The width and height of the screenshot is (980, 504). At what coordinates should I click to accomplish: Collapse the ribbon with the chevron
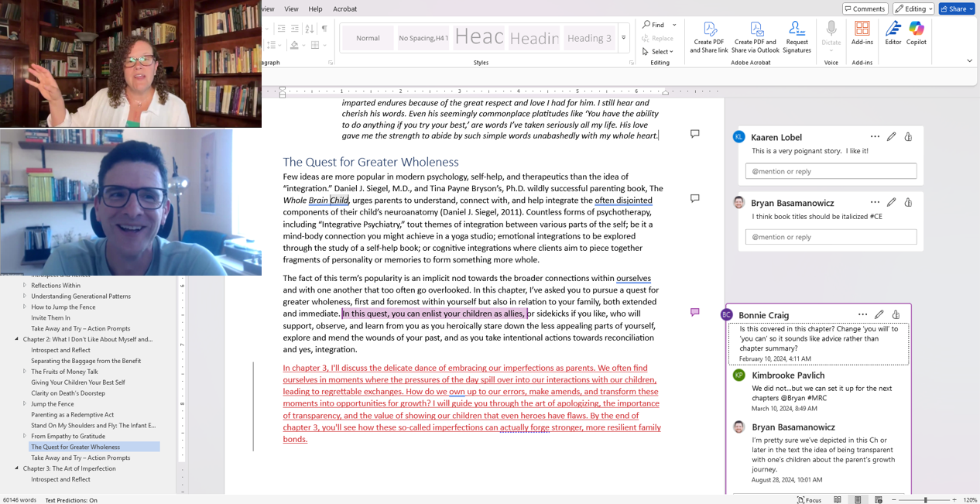(969, 61)
